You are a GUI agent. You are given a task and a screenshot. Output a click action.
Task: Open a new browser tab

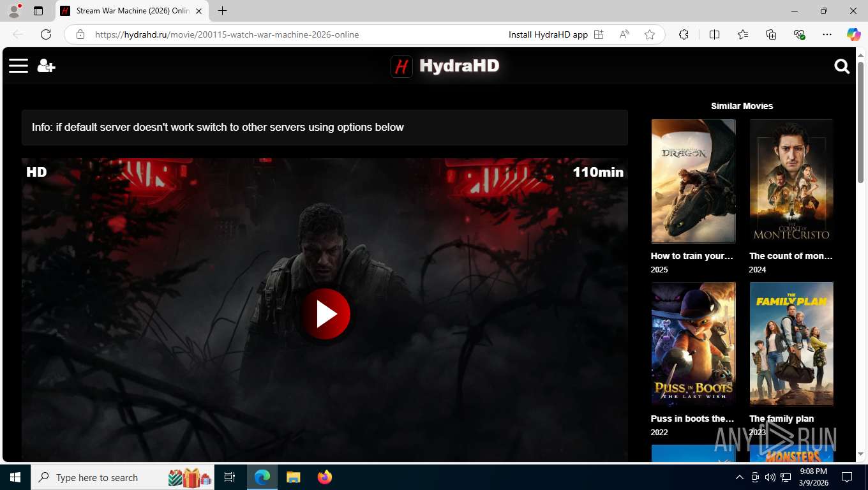[x=222, y=11]
